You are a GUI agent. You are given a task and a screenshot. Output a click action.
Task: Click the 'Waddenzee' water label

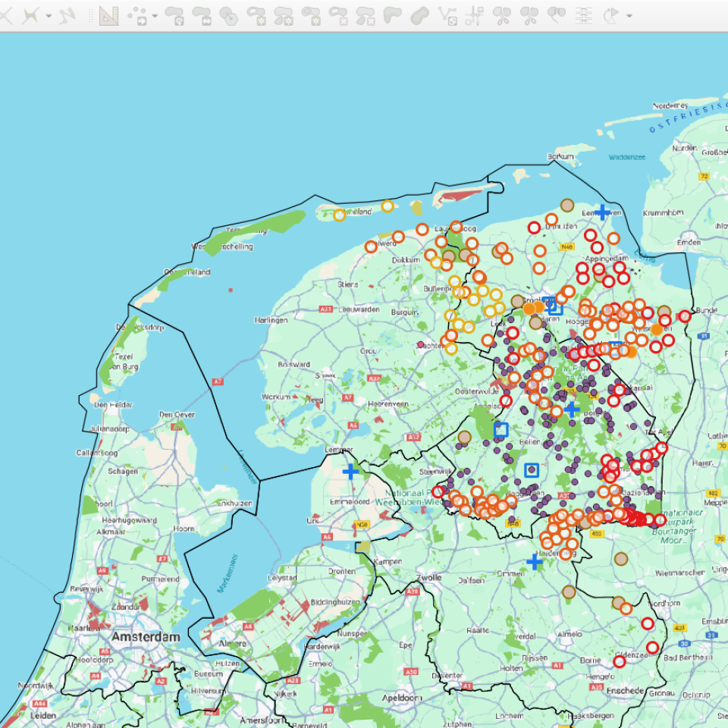[627, 158]
